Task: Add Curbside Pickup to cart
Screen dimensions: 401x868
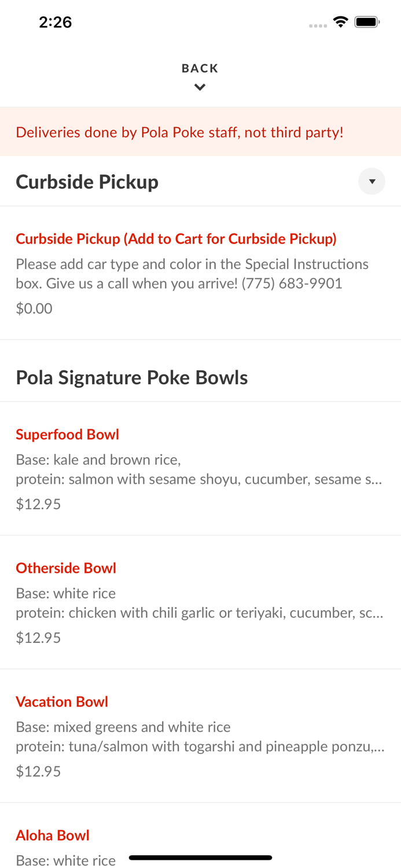Action: (x=176, y=238)
